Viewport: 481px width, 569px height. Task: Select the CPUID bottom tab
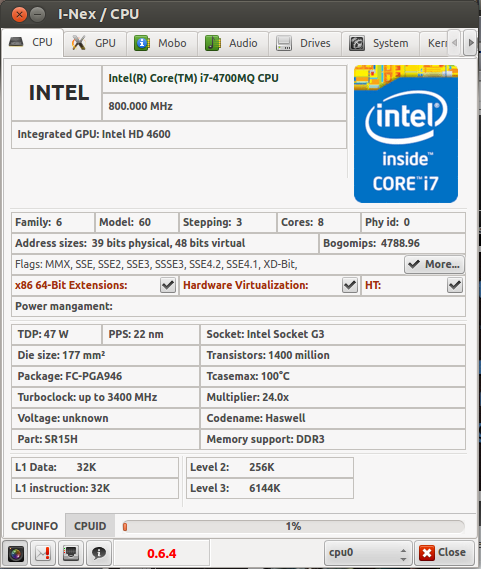coord(90,526)
